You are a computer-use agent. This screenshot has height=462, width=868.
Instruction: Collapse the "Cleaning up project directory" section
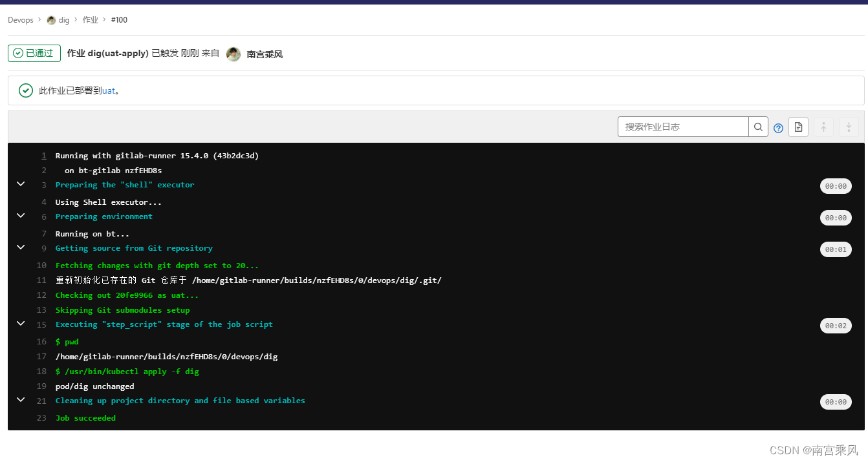coord(20,401)
